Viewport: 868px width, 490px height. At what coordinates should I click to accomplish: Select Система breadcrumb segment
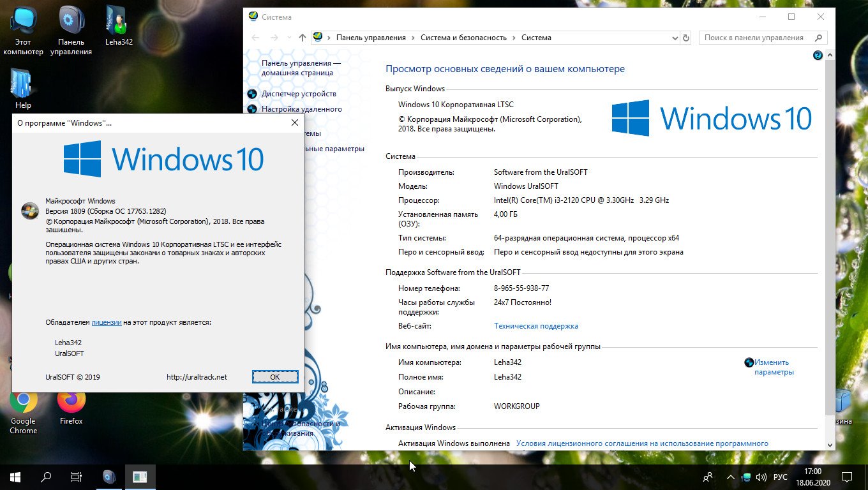coord(536,38)
